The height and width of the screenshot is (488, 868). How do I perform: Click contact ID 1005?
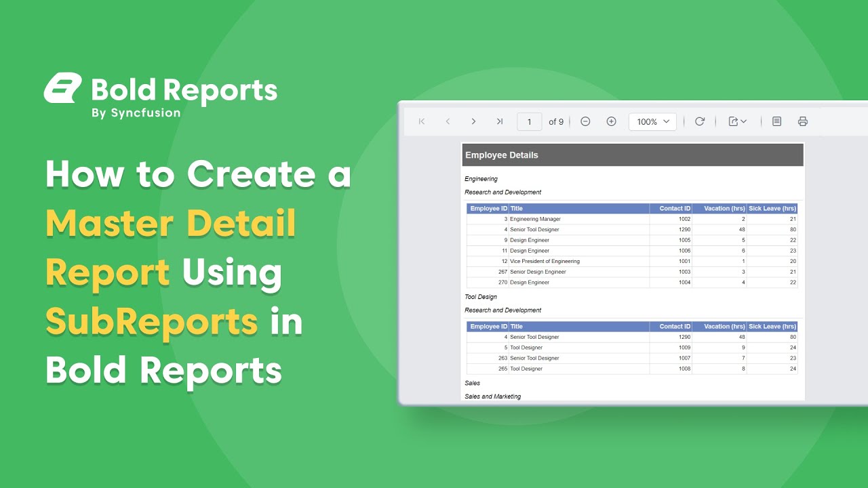[x=684, y=240]
